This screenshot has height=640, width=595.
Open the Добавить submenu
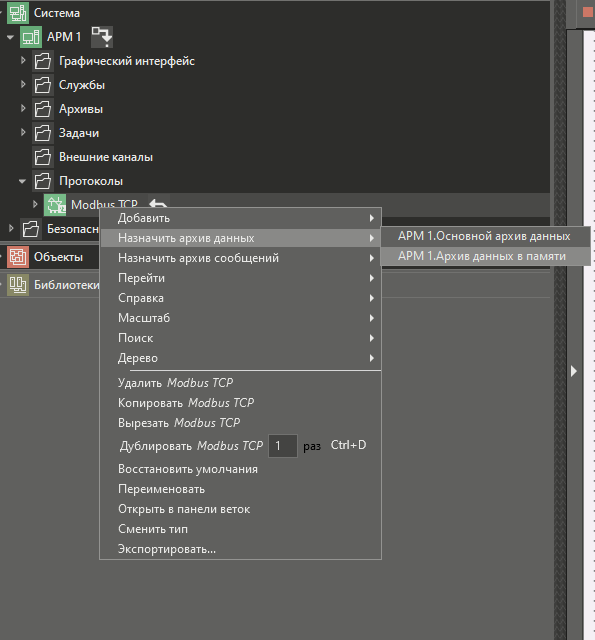click(x=241, y=218)
